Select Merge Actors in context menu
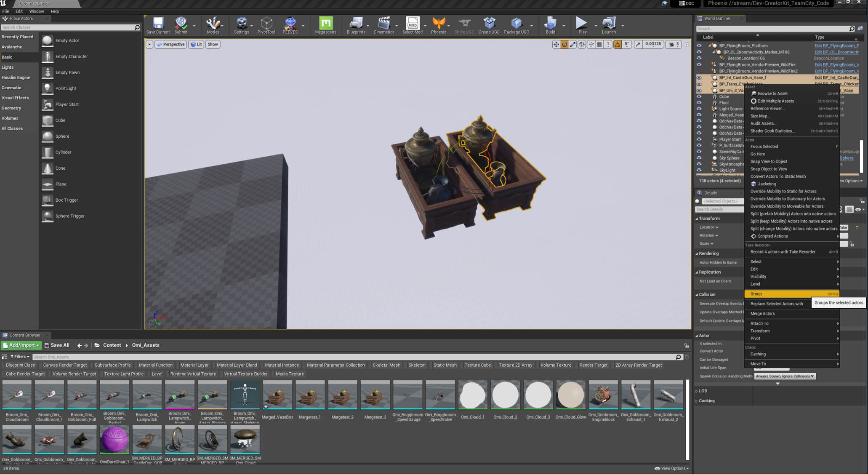 (762, 314)
